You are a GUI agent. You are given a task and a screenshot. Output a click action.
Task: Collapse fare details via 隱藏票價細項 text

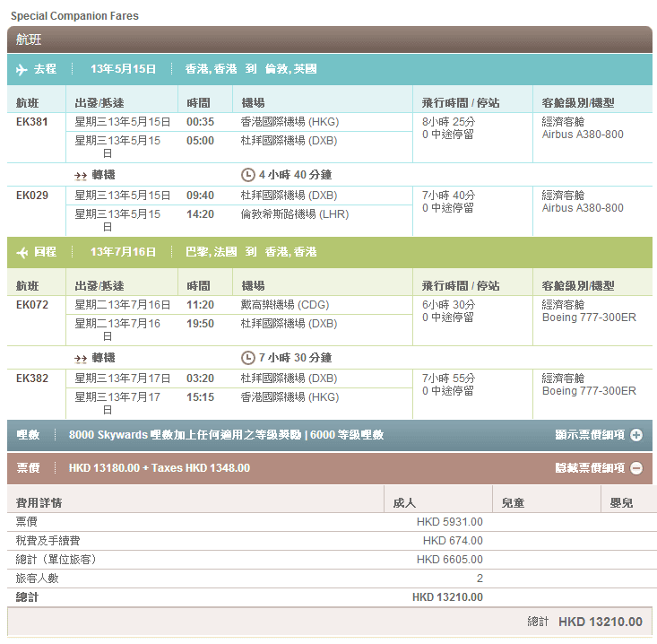point(589,468)
